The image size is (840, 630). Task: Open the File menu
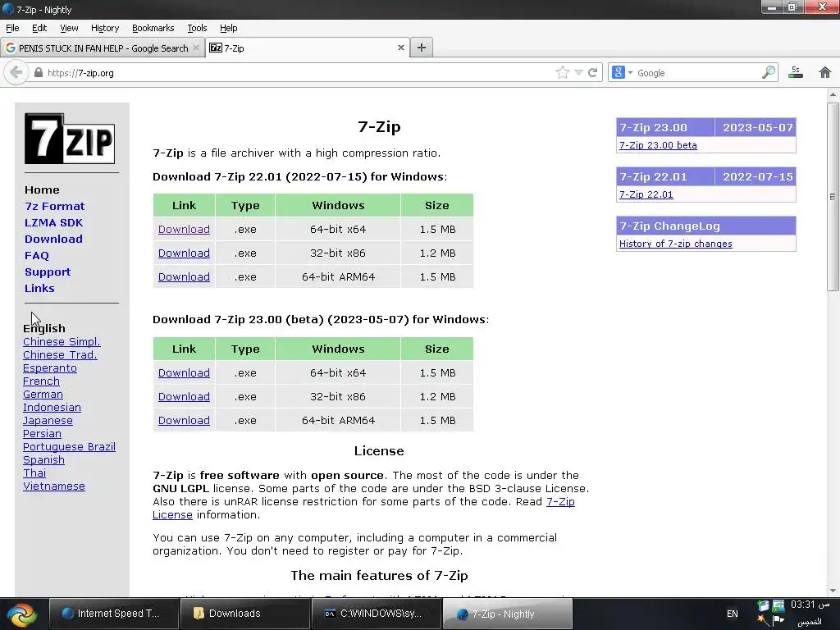pyautogui.click(x=12, y=28)
